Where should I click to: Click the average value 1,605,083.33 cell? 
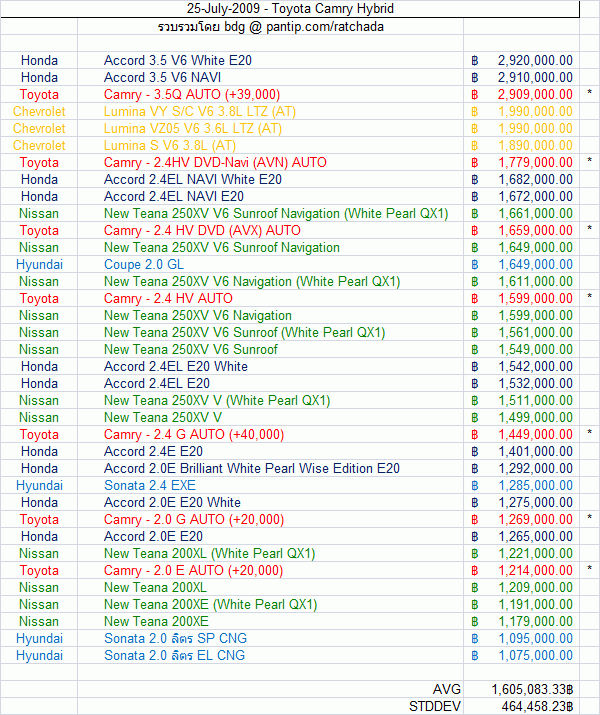click(531, 689)
